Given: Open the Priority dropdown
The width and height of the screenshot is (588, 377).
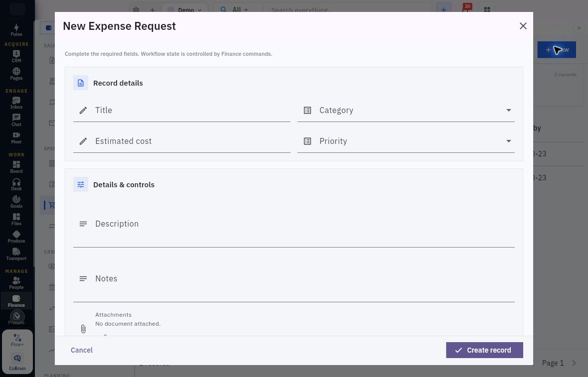Looking at the screenshot, I should tap(406, 141).
